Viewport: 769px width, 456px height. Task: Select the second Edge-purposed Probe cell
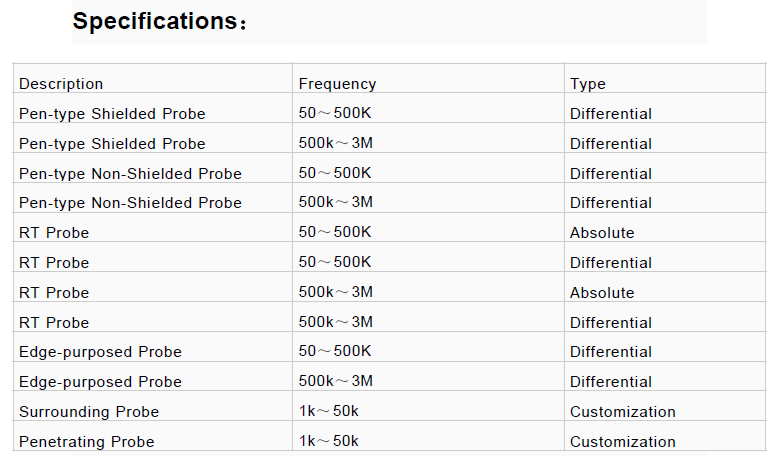coord(100,382)
